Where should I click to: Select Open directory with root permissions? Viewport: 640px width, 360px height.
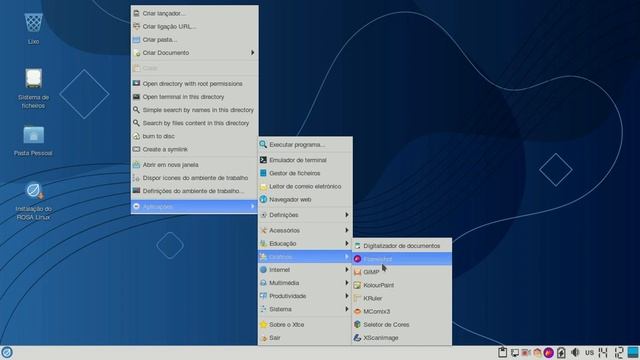195,84
